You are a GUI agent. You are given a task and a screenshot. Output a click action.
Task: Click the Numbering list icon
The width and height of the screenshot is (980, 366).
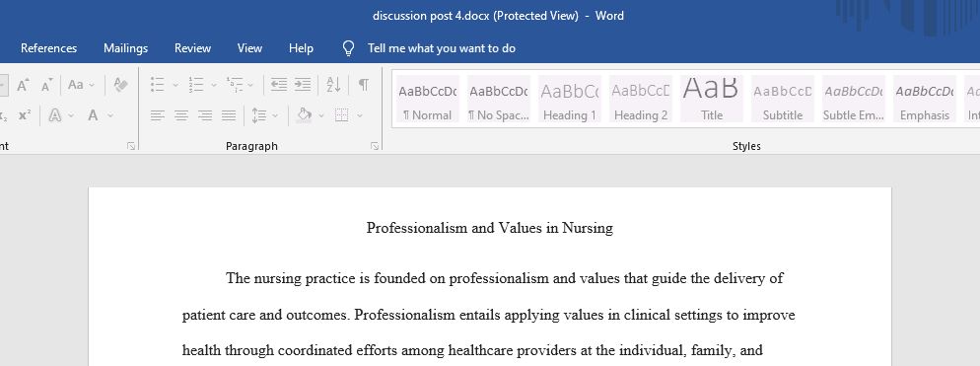tap(195, 85)
